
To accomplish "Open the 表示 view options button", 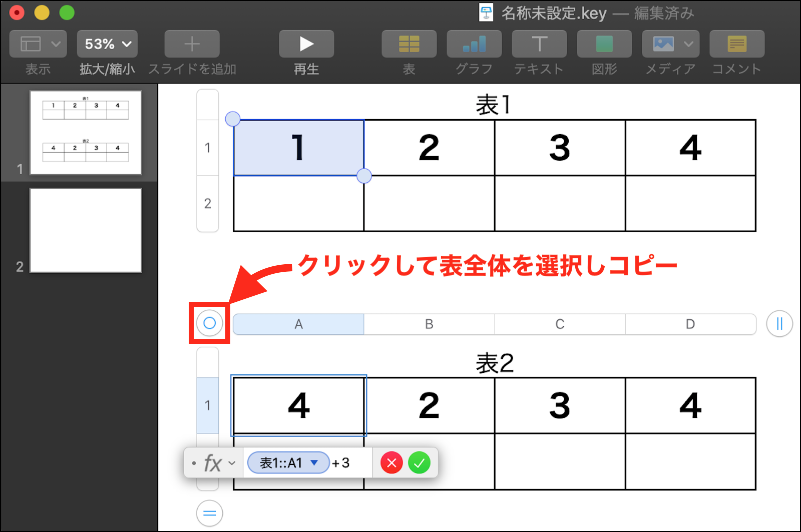I will (38, 44).
